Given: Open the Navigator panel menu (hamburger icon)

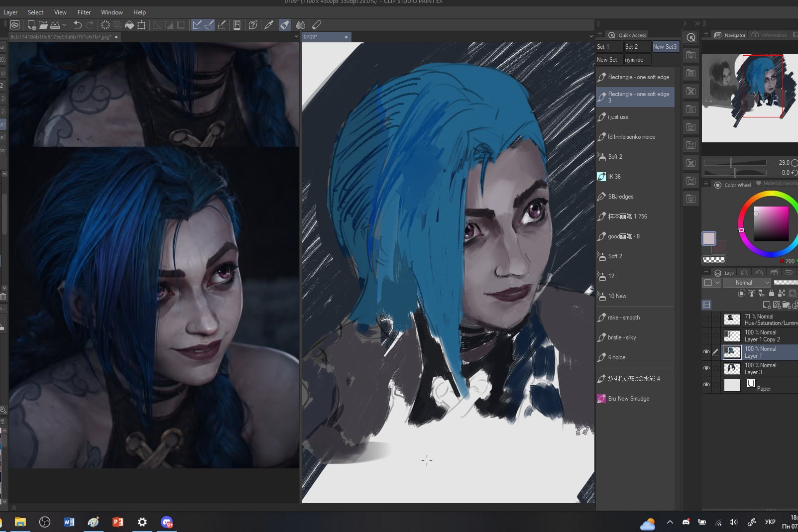Looking at the screenshot, I should (705, 34).
